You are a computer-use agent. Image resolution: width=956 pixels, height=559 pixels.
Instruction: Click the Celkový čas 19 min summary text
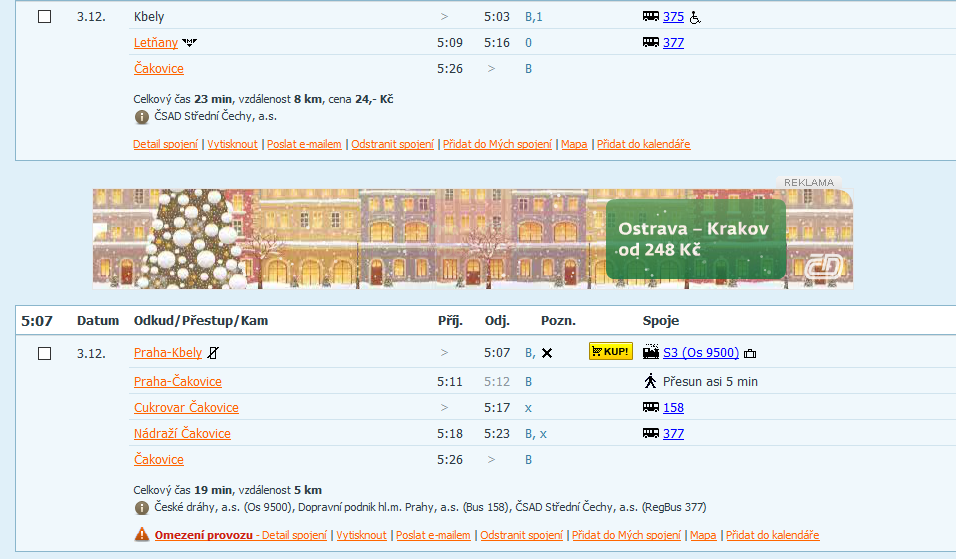click(x=227, y=490)
